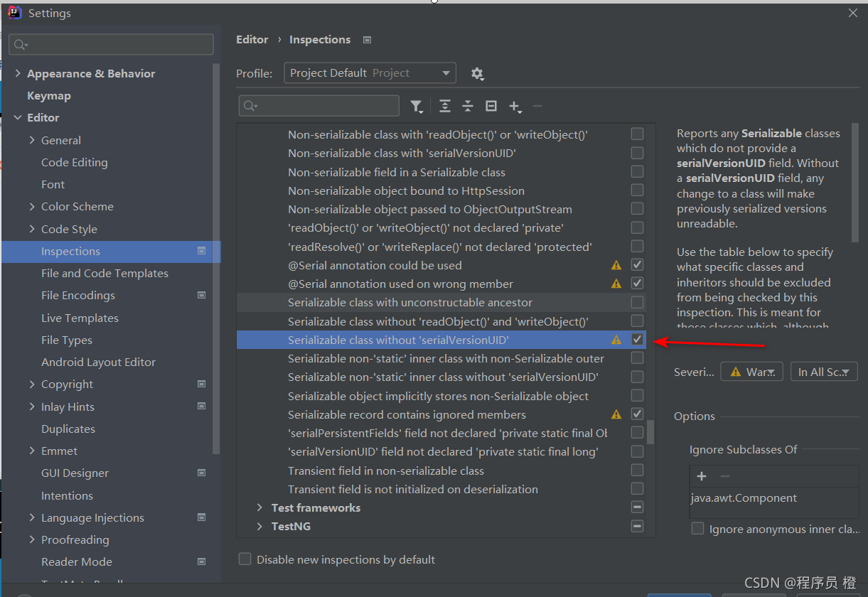Click the project icon next to Reader Mode
This screenshot has width=868, height=597.
(202, 561)
